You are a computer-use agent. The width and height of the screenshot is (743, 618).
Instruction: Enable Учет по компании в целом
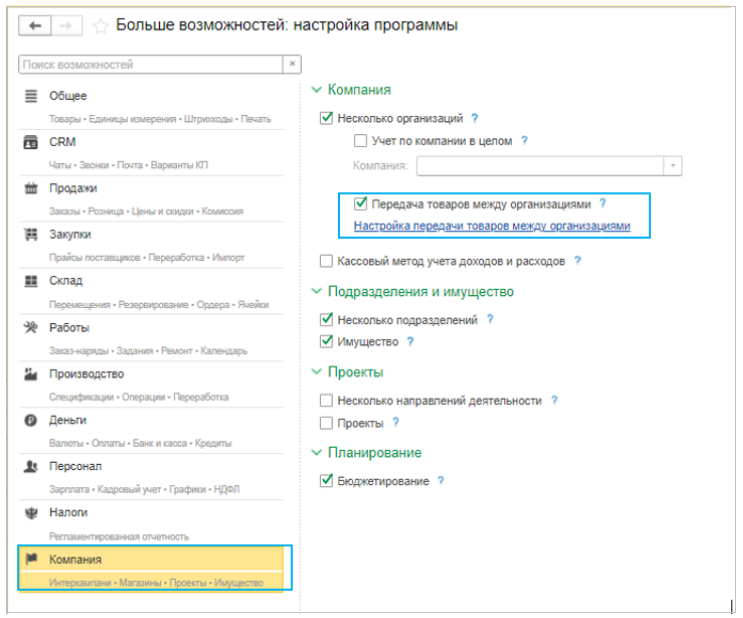(x=360, y=142)
